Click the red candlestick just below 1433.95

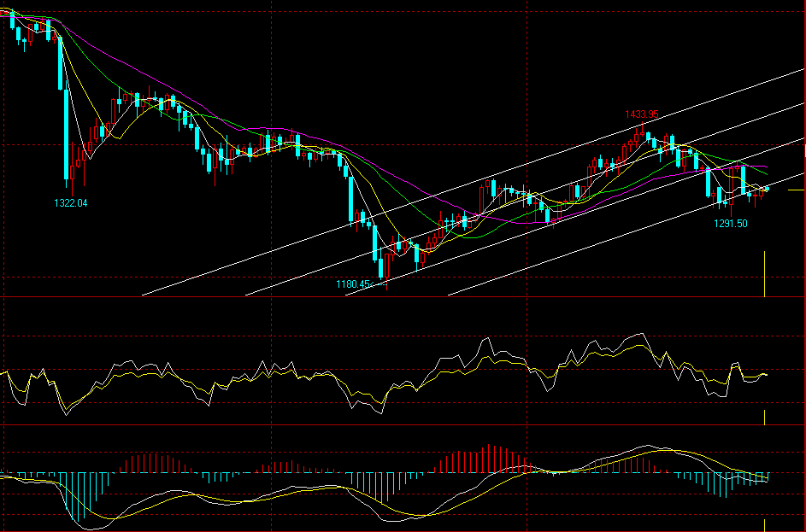tap(637, 137)
